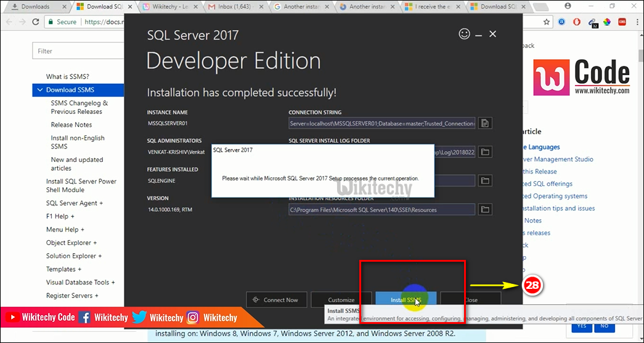The width and height of the screenshot is (644, 343).
Task: Click the Filter input field
Action: [x=74, y=51]
